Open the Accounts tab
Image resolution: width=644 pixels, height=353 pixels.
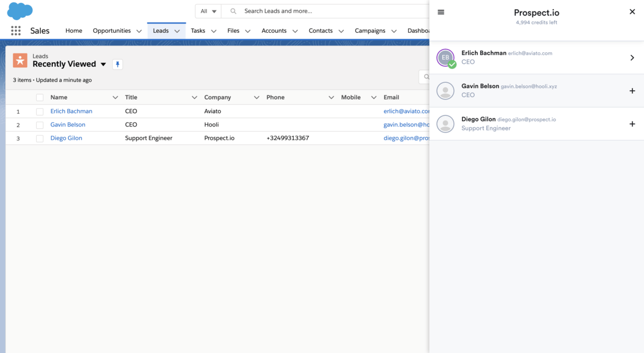[x=274, y=31]
